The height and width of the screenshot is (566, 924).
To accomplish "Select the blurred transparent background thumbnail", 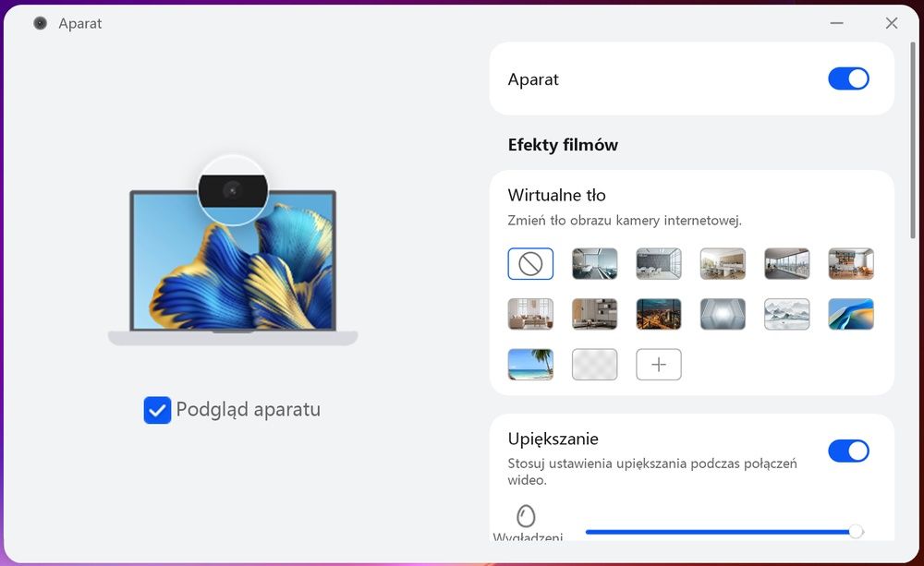I will tap(594, 365).
